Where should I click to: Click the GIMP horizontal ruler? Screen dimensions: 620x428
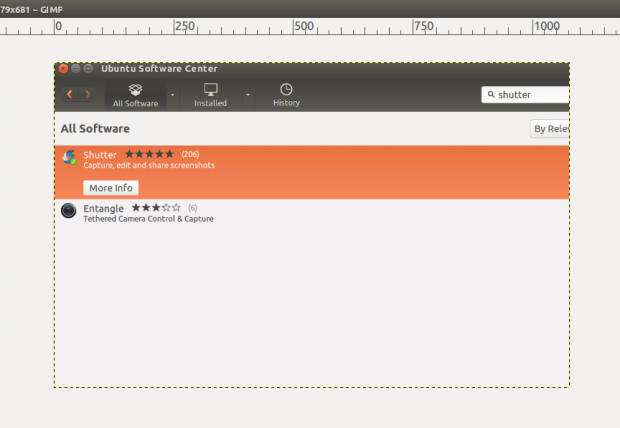(x=310, y=27)
